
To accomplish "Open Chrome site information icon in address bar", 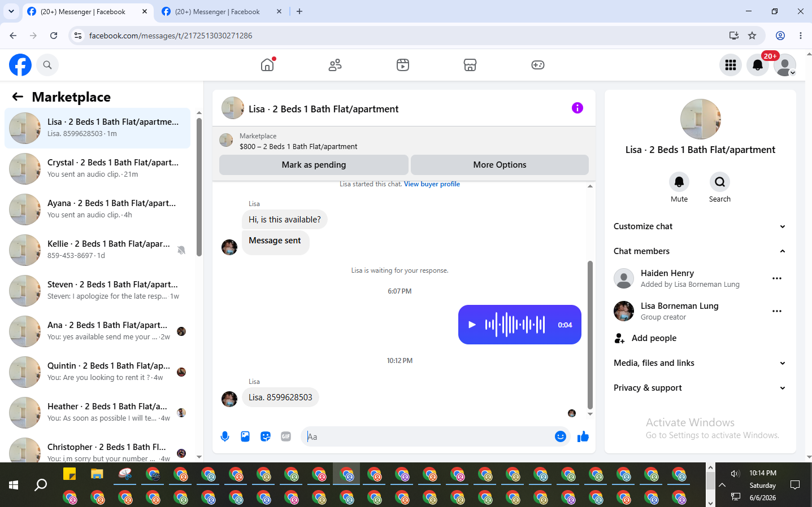I will [78, 36].
